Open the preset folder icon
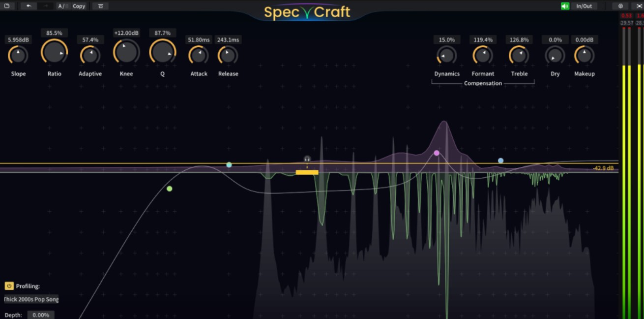Viewport: 644px width, 319px height. point(6,6)
